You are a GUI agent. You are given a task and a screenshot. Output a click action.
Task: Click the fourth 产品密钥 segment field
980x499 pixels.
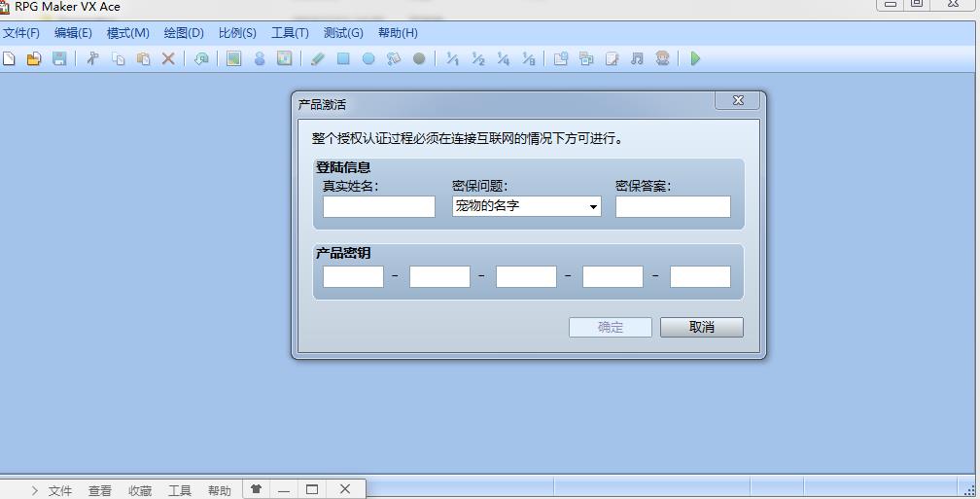click(x=612, y=276)
